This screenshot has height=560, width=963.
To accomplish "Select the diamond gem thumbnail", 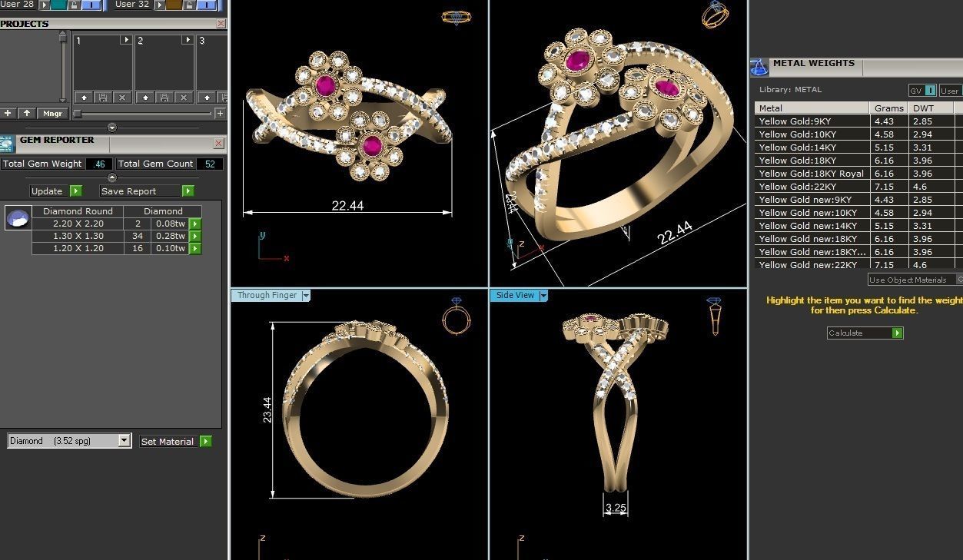I will (x=17, y=218).
